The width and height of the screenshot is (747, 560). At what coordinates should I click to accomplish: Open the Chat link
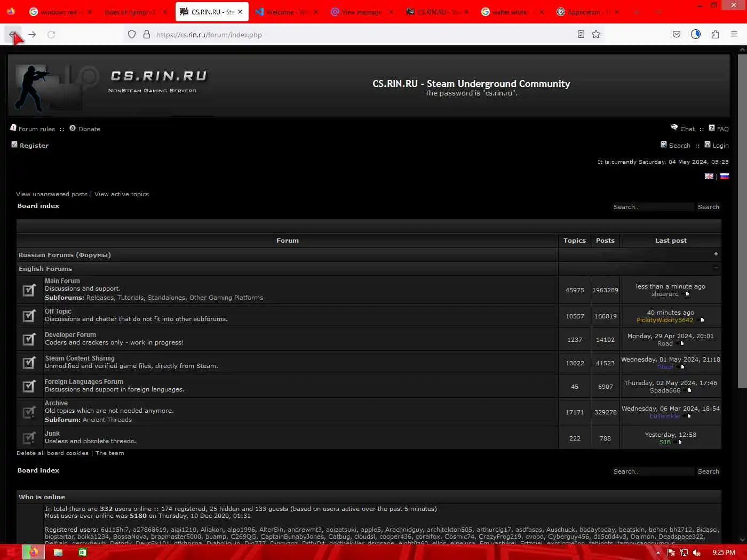tap(687, 129)
